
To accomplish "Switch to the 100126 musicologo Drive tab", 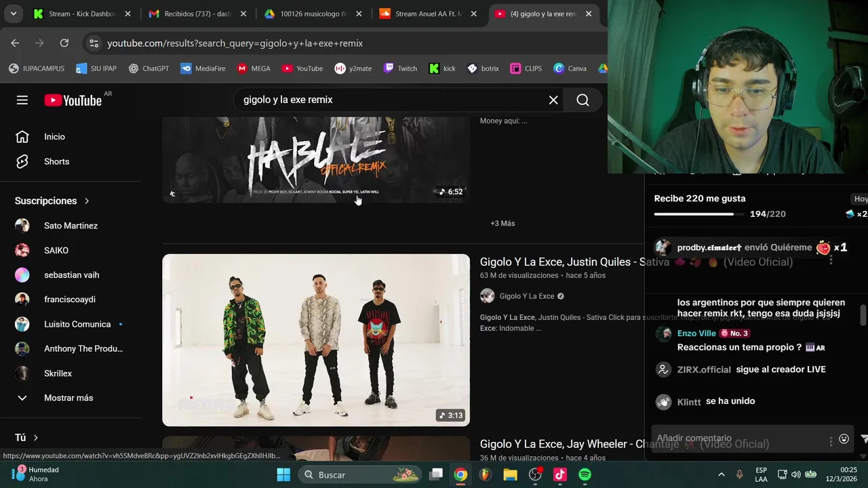I will click(x=313, y=14).
